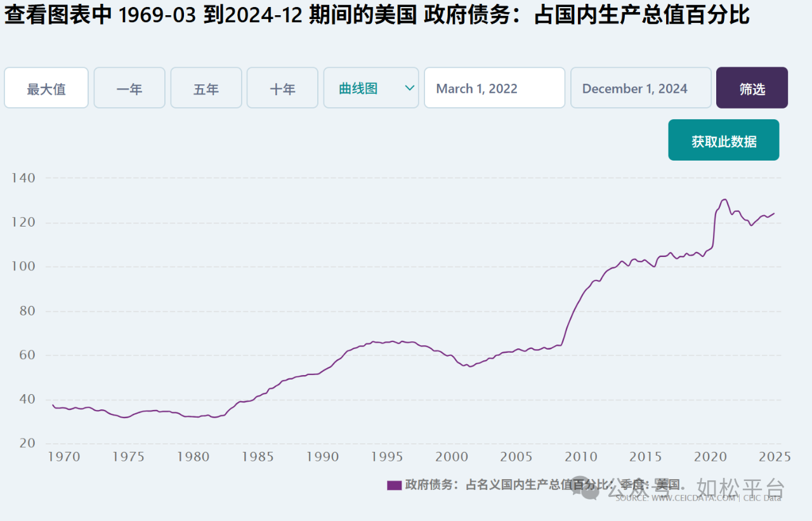Click the x-axis label 2015
The width and height of the screenshot is (812, 521).
[646, 457]
